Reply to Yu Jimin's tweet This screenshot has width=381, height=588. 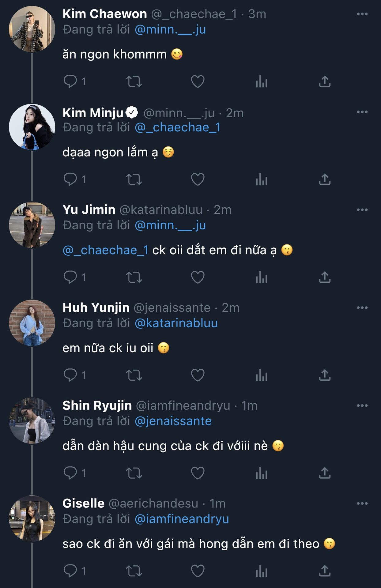[x=70, y=277]
